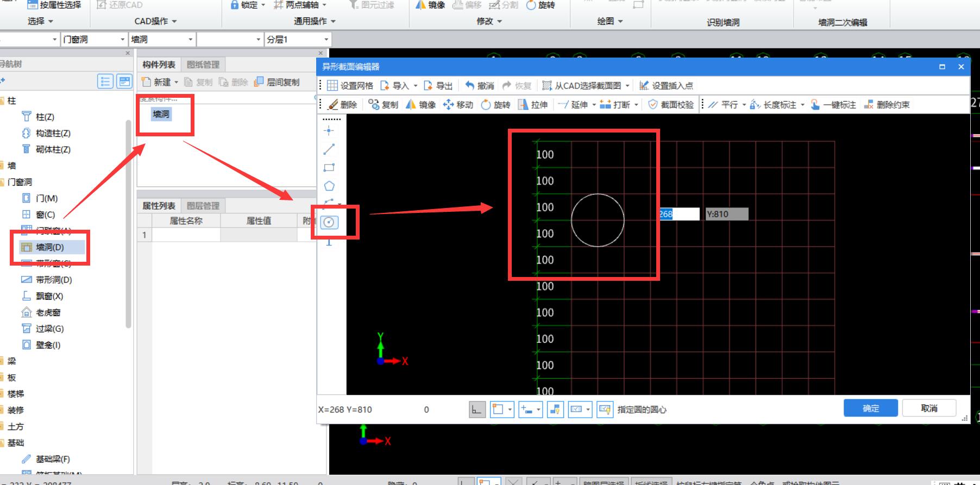The height and width of the screenshot is (485, 980).
Task: Click 复制 copy tool in editor toolbar
Action: 383,104
